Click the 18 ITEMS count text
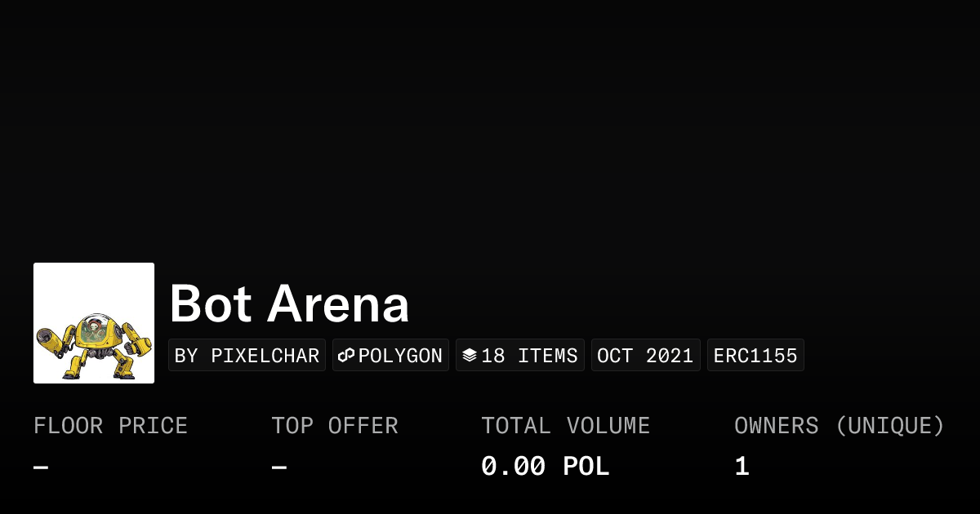Screen dimensions: 980x514 click(529, 356)
